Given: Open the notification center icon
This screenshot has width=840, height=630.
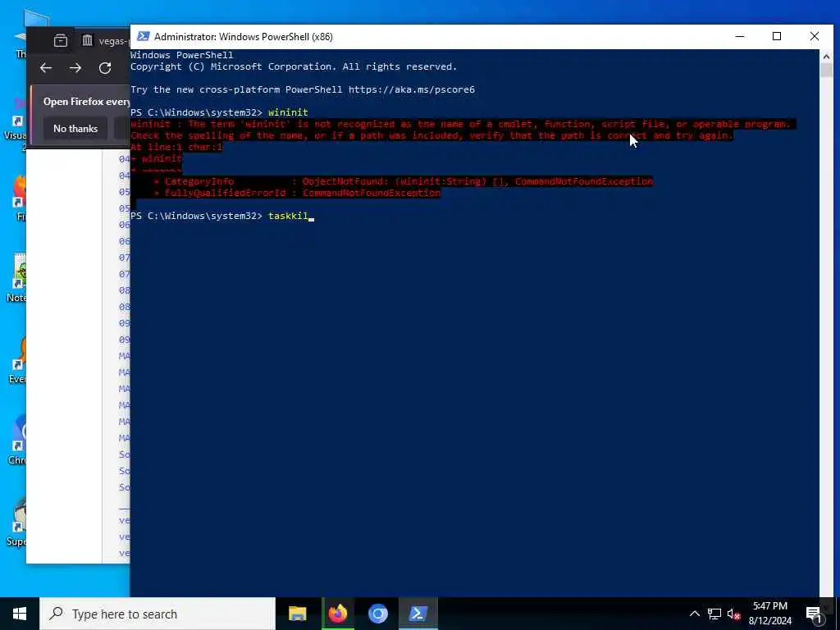Looking at the screenshot, I should click(x=814, y=614).
